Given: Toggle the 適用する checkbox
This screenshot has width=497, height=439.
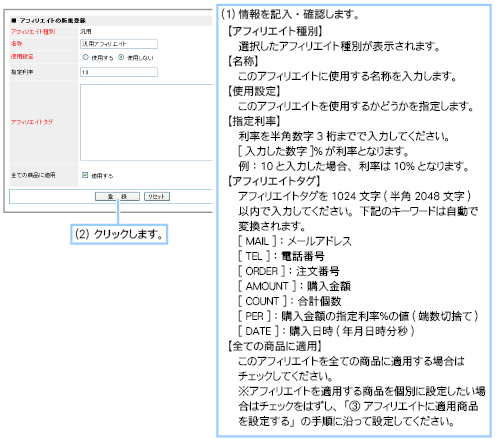Looking at the screenshot, I should coord(85,175).
